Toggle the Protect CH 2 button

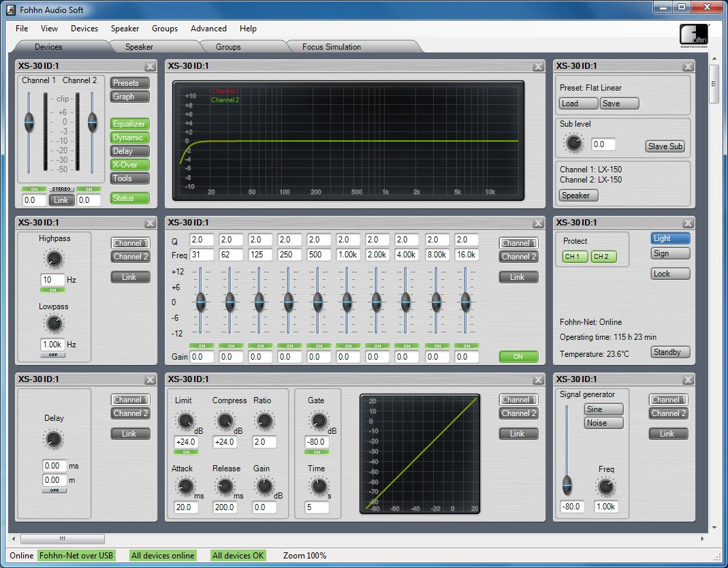tap(603, 256)
